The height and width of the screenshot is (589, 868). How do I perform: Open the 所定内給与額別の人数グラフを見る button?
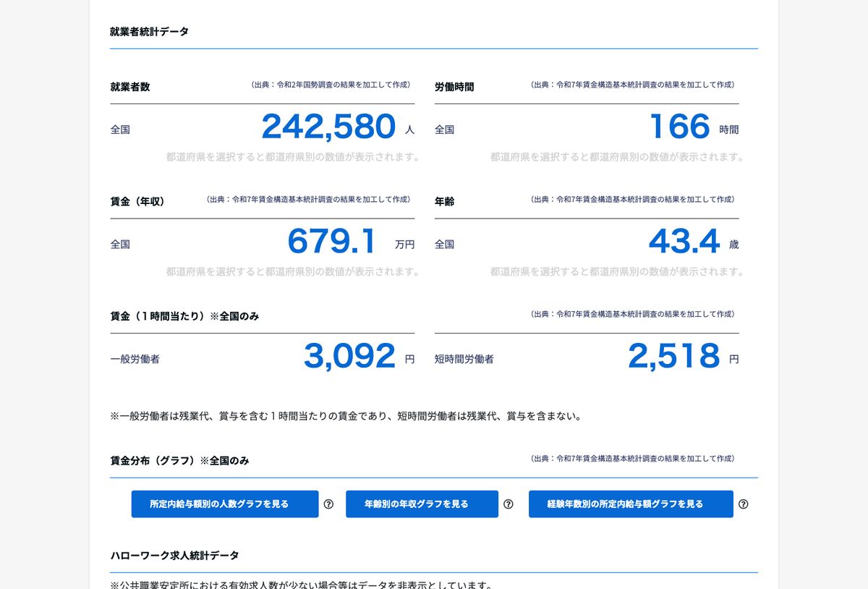[x=225, y=504]
